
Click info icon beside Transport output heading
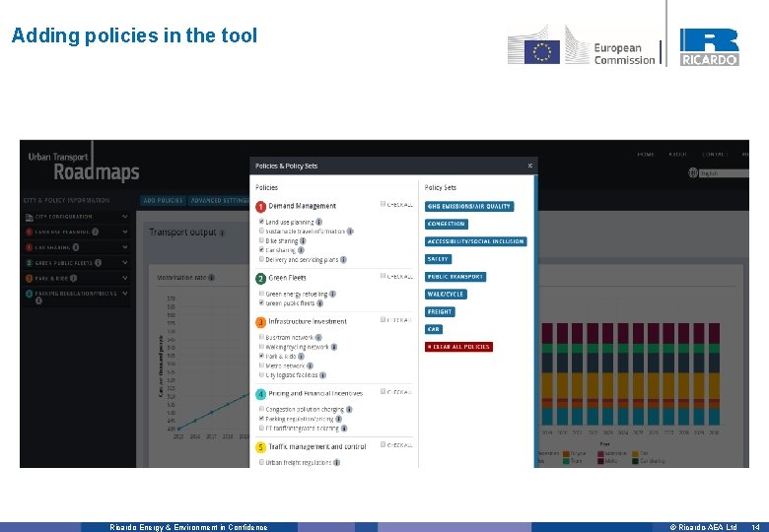click(222, 233)
